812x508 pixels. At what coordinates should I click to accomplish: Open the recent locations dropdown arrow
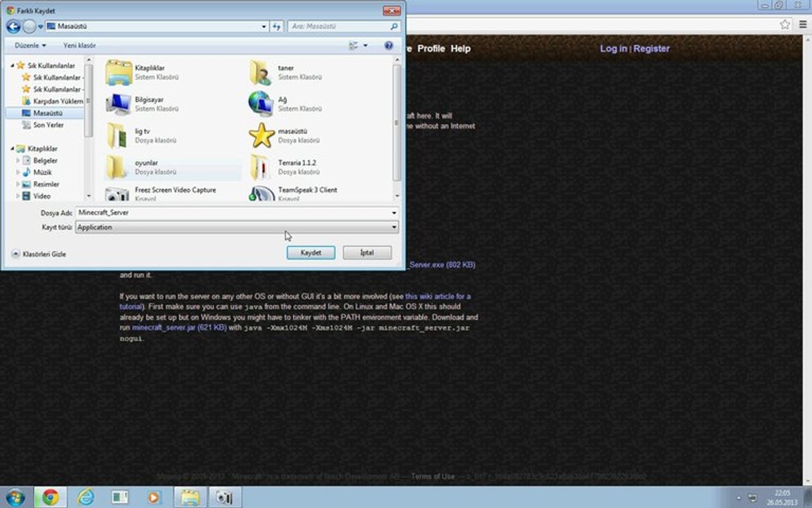(x=40, y=26)
